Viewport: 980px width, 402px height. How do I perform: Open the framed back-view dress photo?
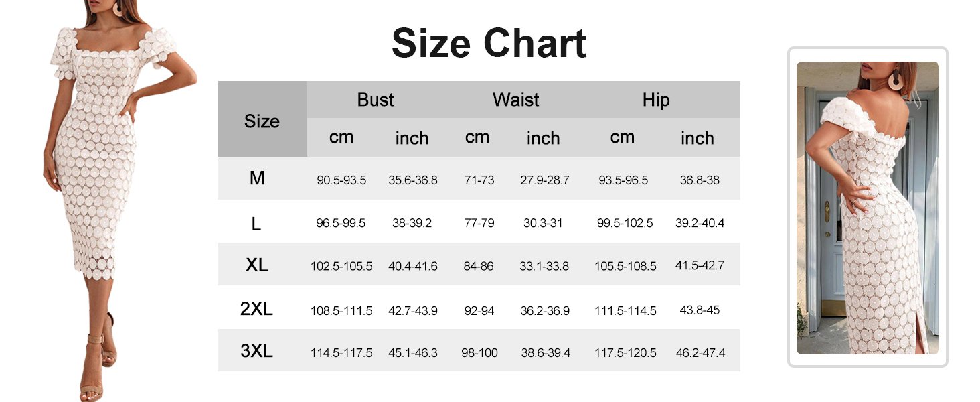[868, 208]
